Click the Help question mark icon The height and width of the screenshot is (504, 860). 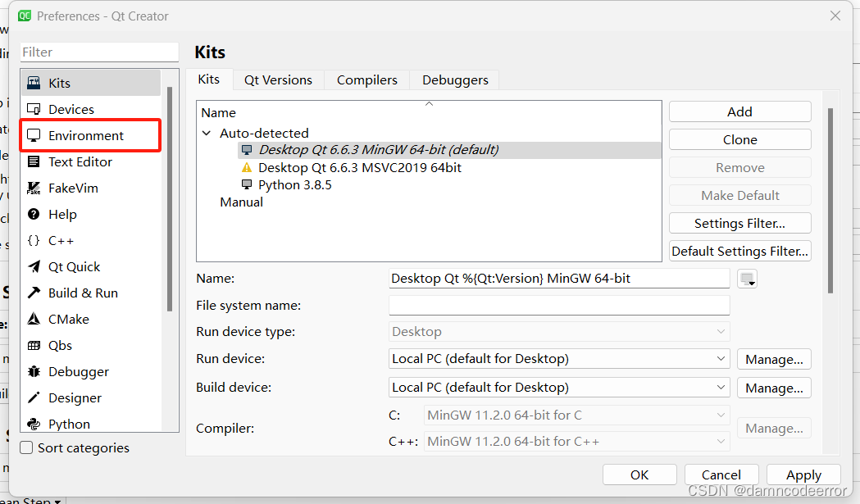pos(34,215)
